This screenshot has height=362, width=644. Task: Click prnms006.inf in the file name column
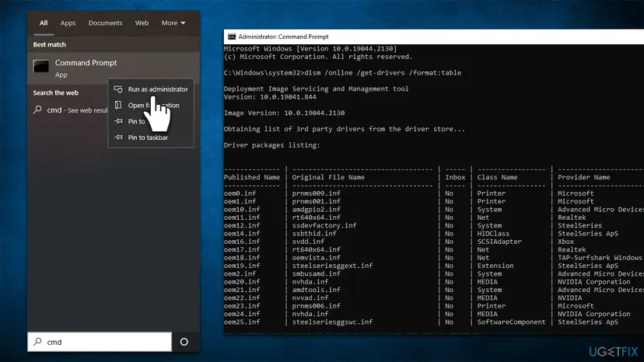[317, 306]
